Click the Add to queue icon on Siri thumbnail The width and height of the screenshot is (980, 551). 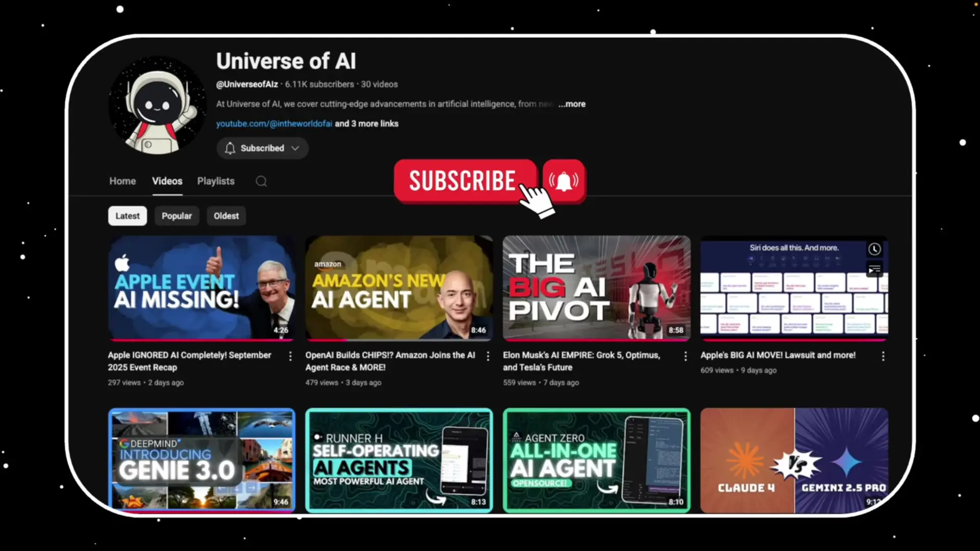(874, 269)
